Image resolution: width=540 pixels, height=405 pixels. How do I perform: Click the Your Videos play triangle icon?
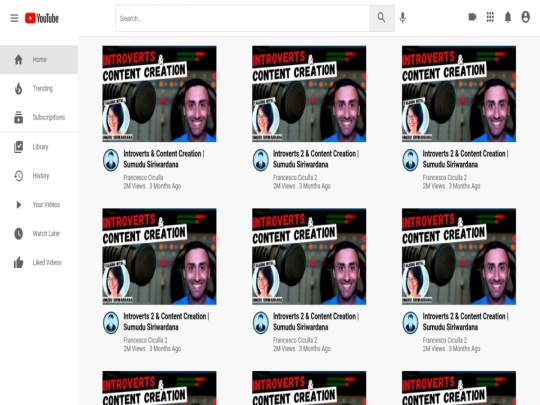point(19,205)
